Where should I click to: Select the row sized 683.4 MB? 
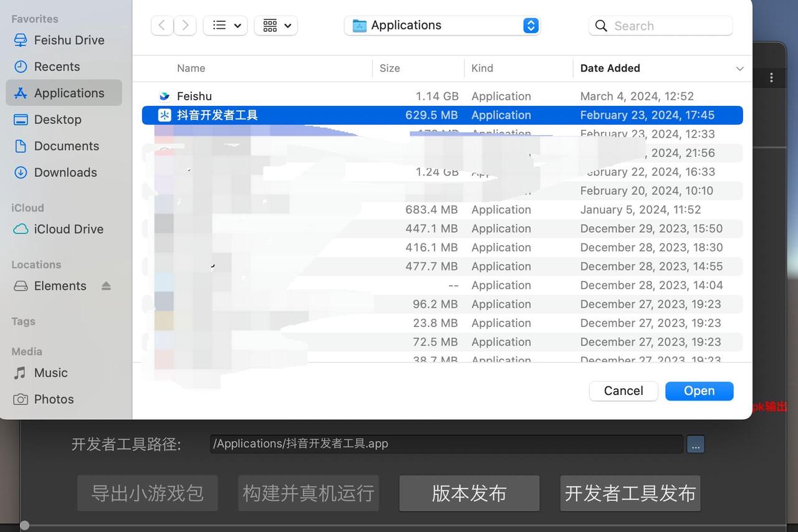pyautogui.click(x=443, y=209)
